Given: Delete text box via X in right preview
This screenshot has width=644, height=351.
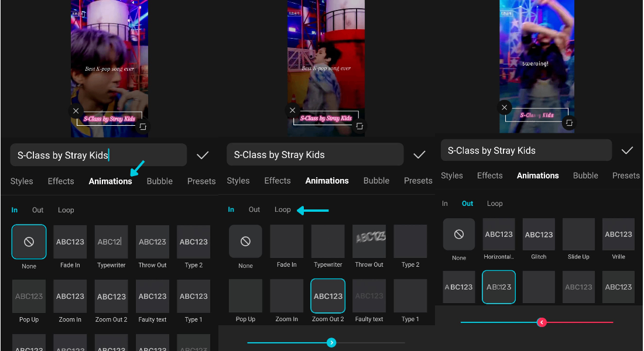Looking at the screenshot, I should point(504,108).
